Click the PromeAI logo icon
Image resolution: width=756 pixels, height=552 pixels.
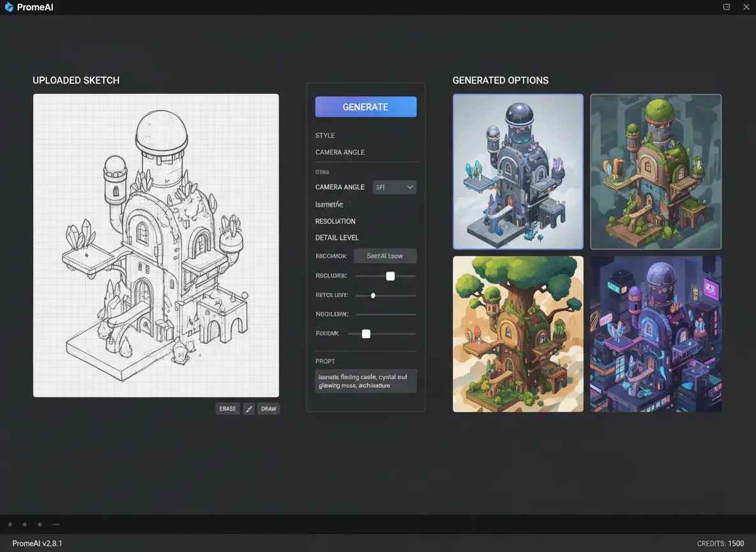pyautogui.click(x=9, y=7)
